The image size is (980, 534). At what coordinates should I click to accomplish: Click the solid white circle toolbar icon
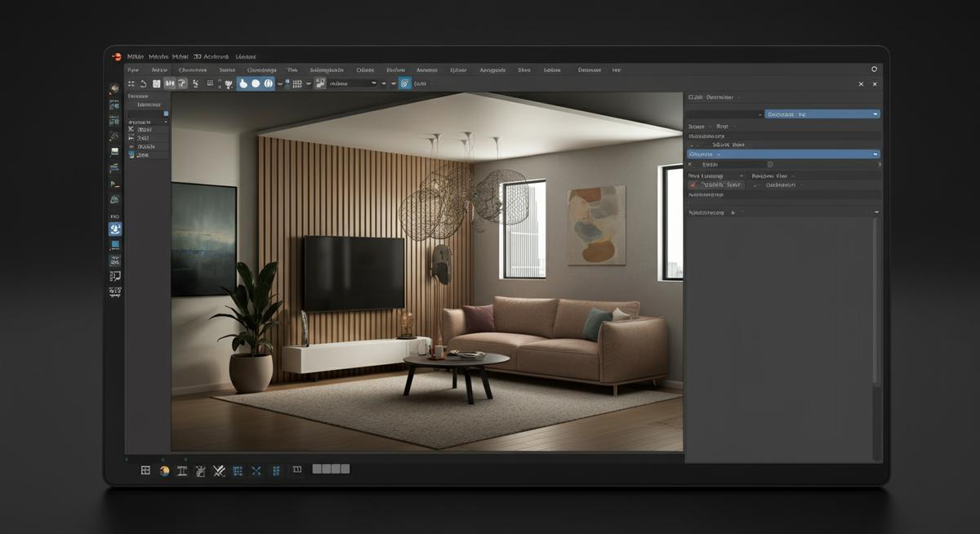coord(256,83)
